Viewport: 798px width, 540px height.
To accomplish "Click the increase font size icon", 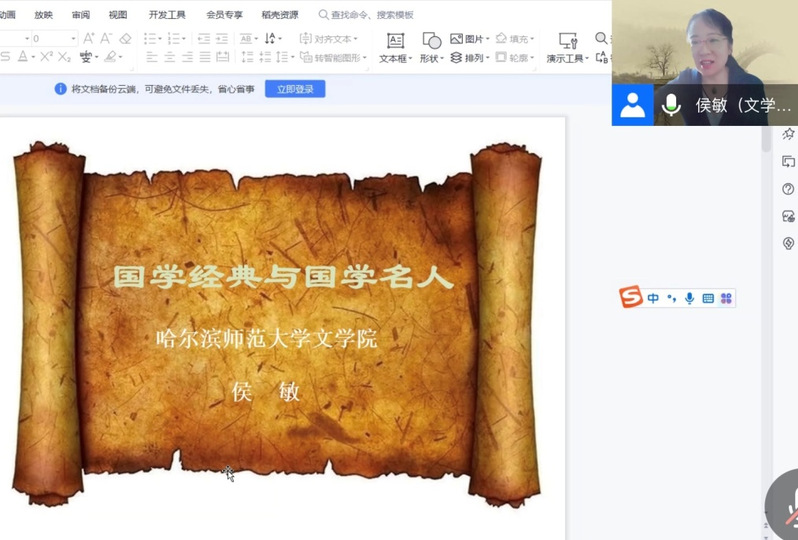I will point(89,39).
